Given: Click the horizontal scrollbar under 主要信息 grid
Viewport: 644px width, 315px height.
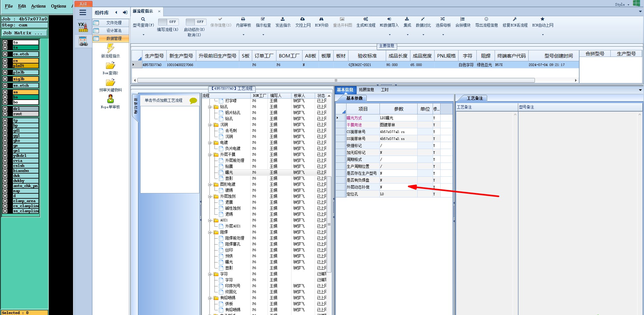Looking at the screenshot, I should pyautogui.click(x=336, y=80).
